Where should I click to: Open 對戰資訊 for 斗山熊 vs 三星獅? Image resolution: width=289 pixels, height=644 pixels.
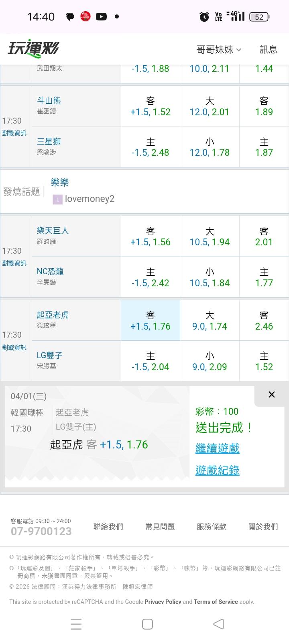14,133
